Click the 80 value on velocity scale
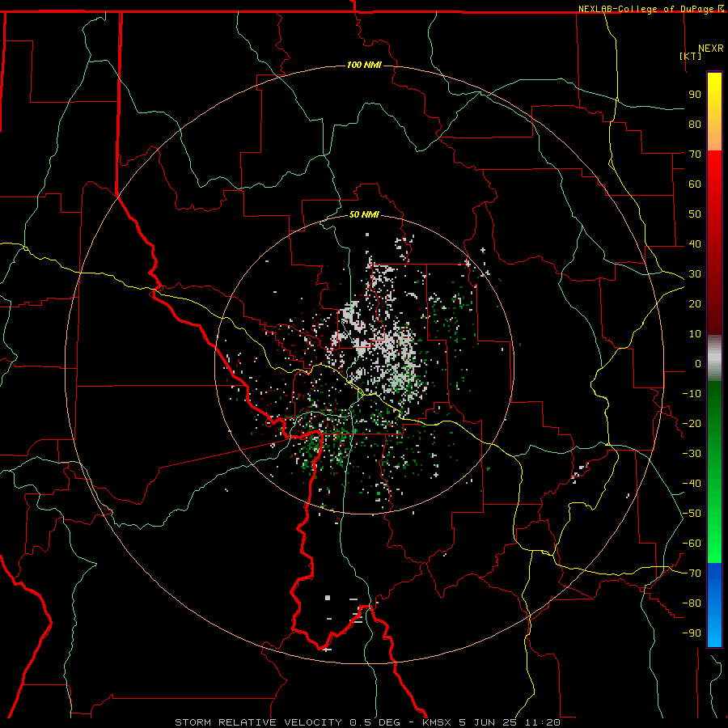This screenshot has height=728, width=728. 695,124
